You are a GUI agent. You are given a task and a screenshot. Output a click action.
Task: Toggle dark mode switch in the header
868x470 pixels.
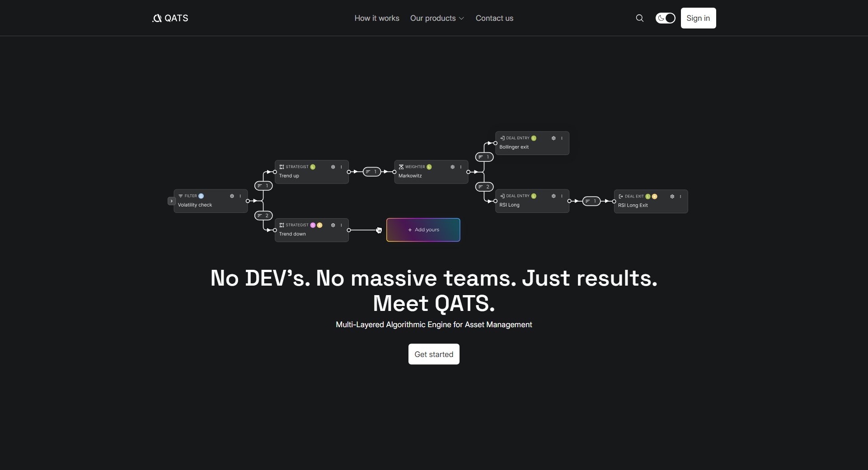665,18
